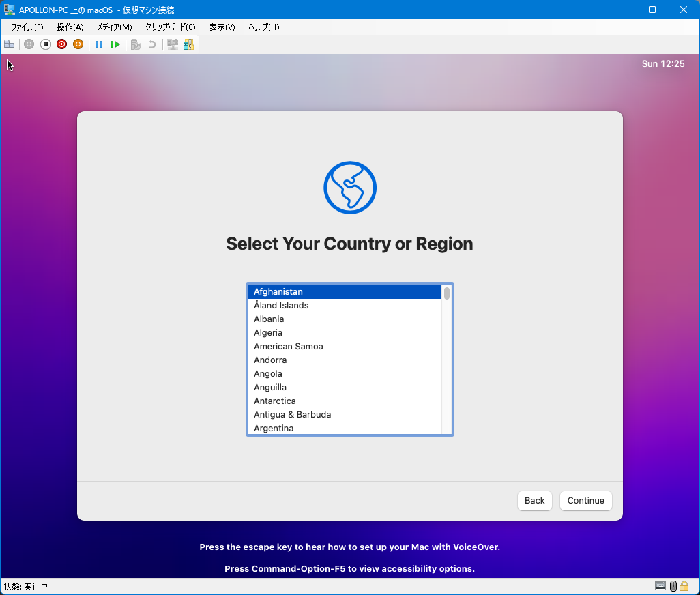Minimize the virtual machine connection window
Screen dimensions: 700x595
[x=621, y=10]
